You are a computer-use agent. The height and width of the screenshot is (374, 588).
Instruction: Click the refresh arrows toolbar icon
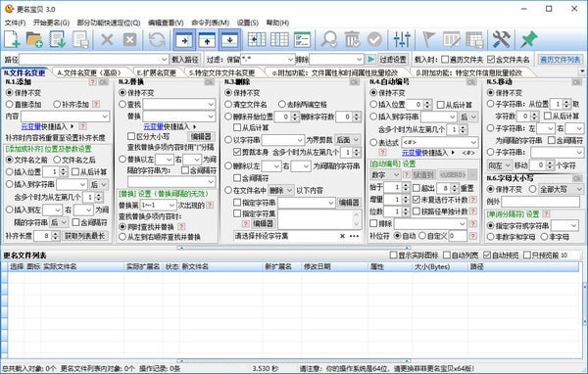[157, 39]
